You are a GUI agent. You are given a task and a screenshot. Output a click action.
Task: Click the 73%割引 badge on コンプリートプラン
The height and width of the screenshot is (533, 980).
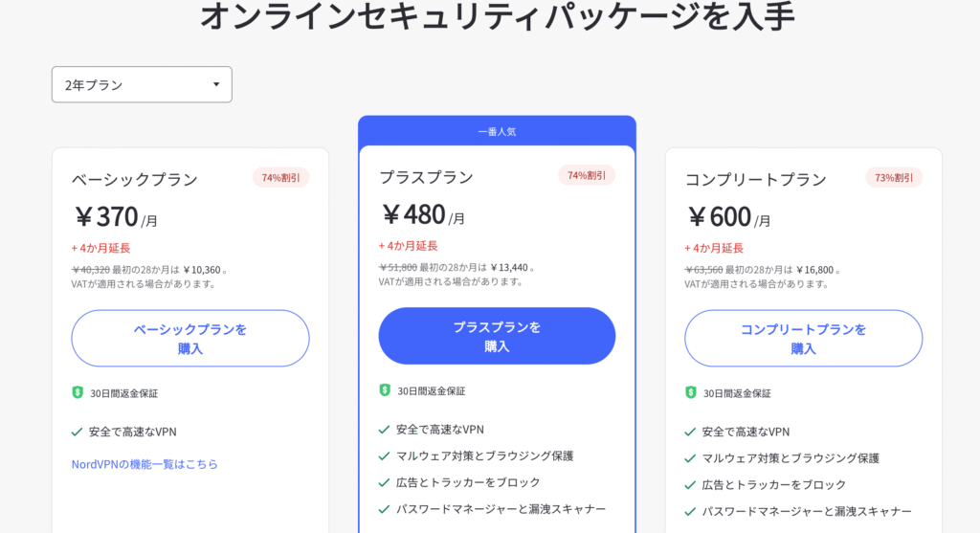(894, 177)
